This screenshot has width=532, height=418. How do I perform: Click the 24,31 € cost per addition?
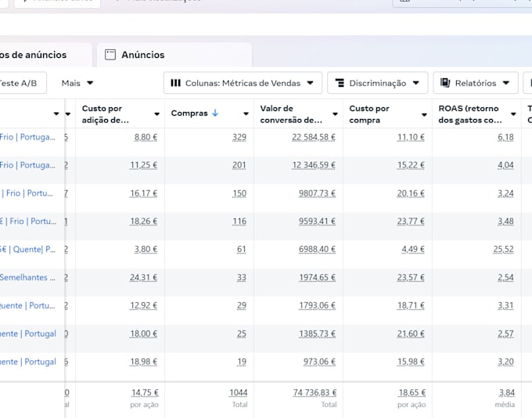pos(143,278)
